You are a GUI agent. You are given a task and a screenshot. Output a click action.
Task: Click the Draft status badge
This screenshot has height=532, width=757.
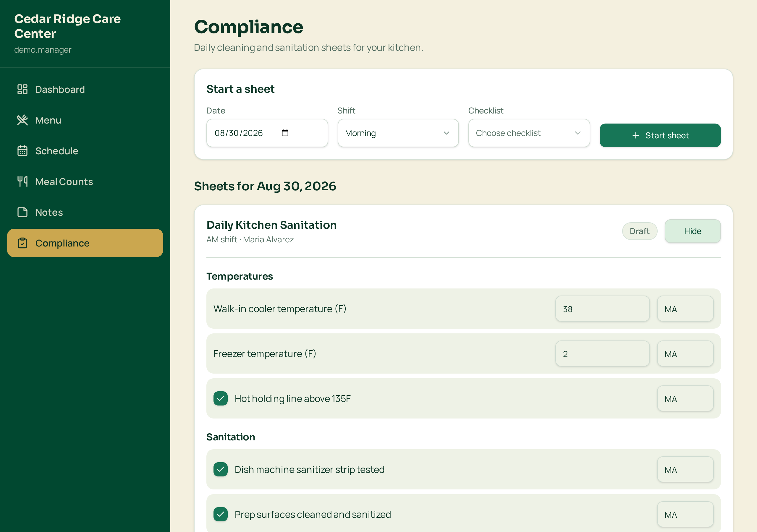coord(639,231)
